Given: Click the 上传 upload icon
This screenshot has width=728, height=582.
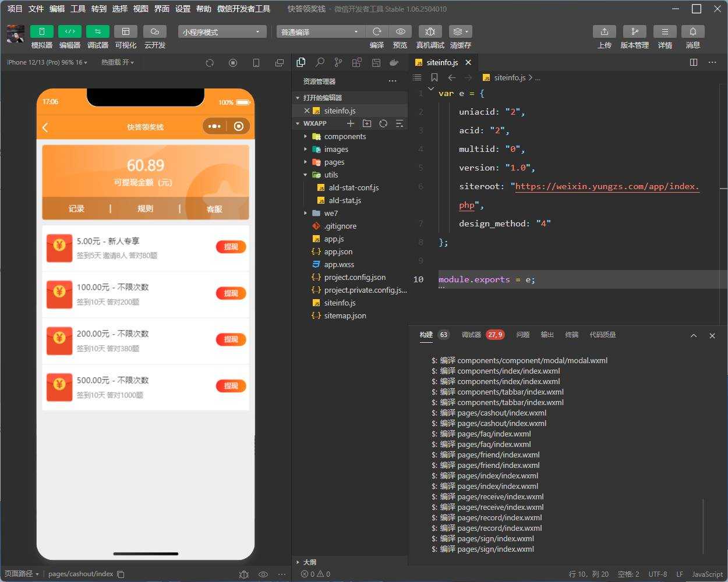Looking at the screenshot, I should (604, 31).
